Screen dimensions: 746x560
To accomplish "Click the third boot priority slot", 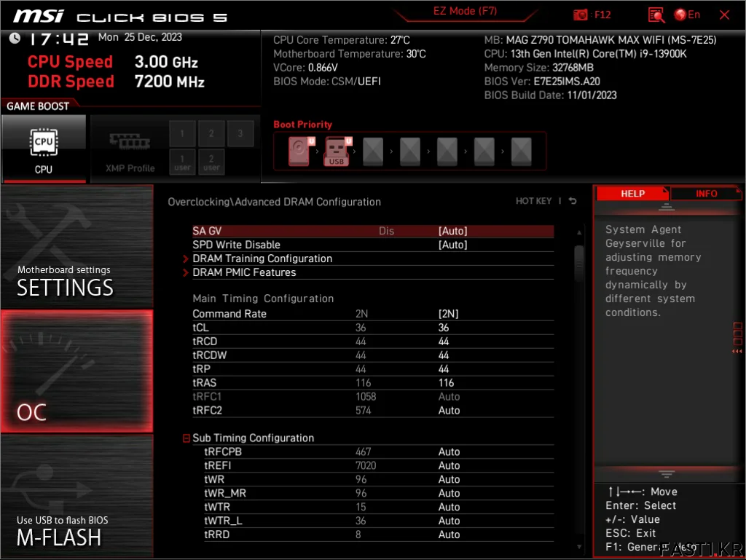I will [x=373, y=151].
